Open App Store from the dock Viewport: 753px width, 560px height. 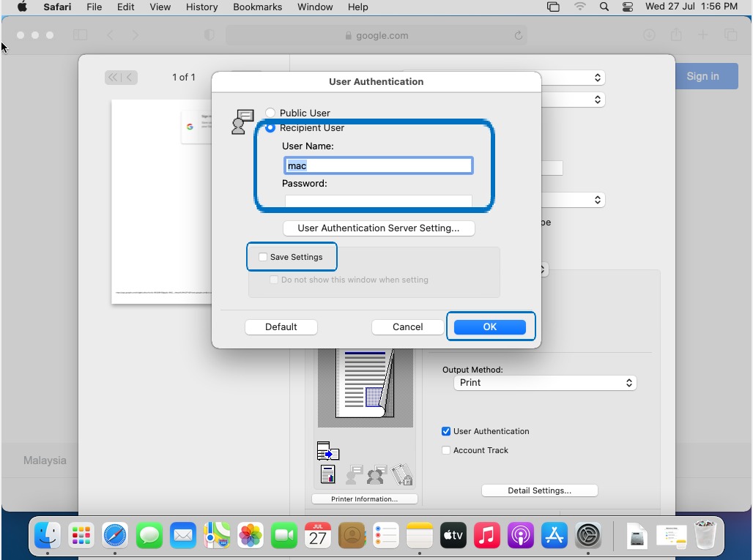click(x=554, y=537)
